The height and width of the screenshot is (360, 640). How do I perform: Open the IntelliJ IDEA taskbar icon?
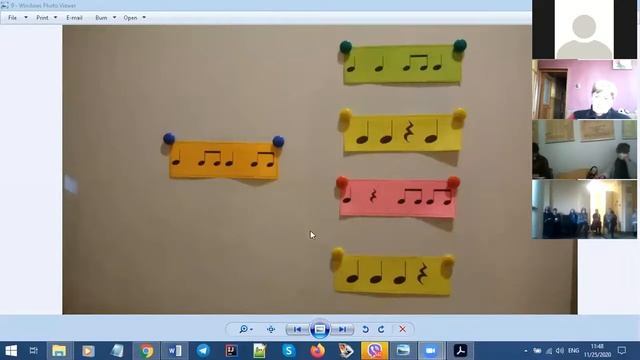232,351
